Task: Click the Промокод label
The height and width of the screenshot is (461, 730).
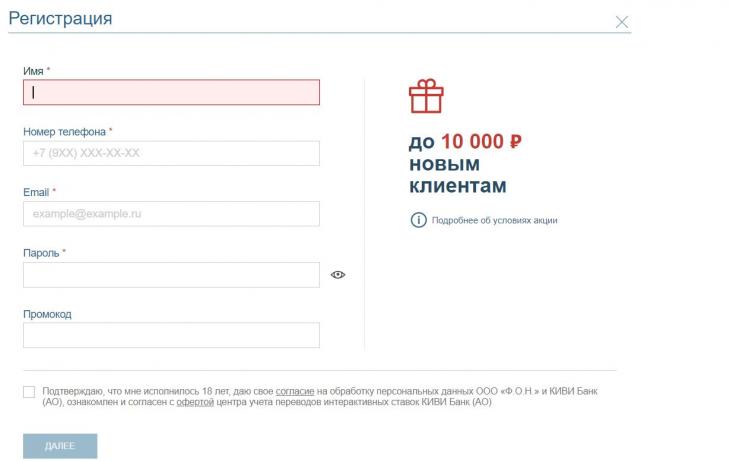Action: 47,314
